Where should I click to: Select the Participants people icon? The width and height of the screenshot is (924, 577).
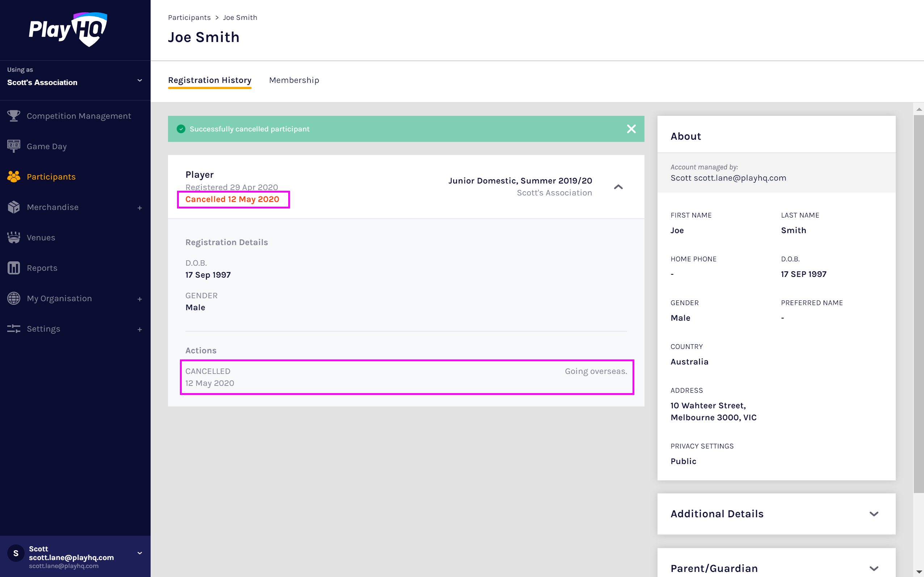pyautogui.click(x=14, y=177)
